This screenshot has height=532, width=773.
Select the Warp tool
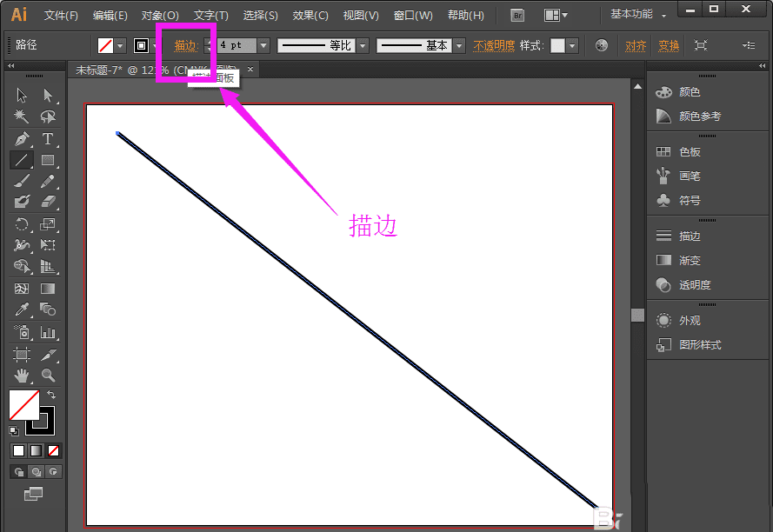(x=21, y=245)
